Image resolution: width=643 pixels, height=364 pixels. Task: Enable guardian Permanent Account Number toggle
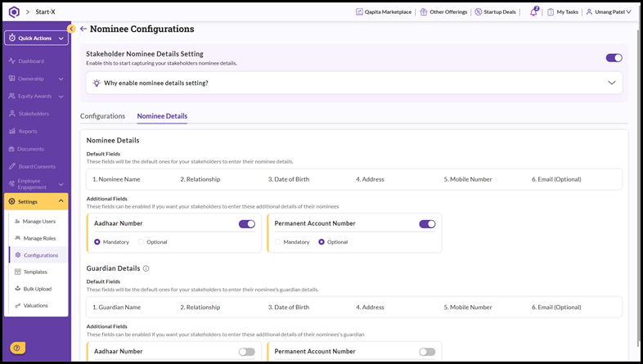(427, 352)
